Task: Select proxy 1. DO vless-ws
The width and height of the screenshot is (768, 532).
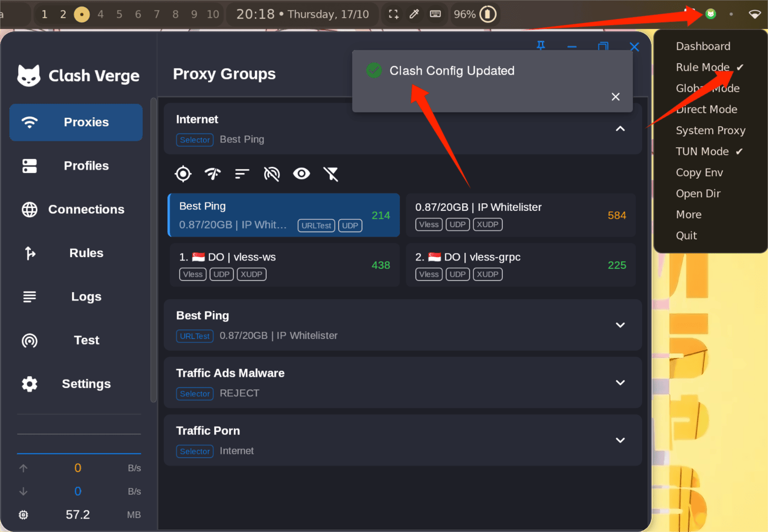Action: click(284, 265)
